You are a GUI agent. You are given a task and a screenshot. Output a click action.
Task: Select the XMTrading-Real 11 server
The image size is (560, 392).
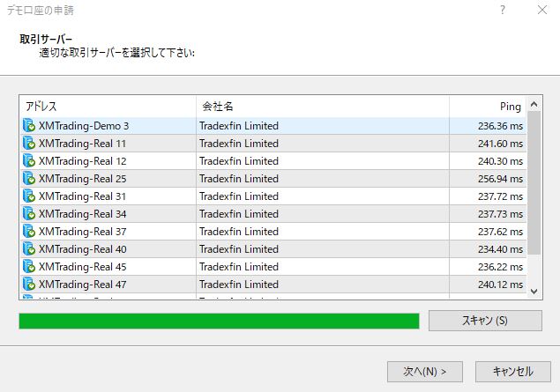[273, 144]
